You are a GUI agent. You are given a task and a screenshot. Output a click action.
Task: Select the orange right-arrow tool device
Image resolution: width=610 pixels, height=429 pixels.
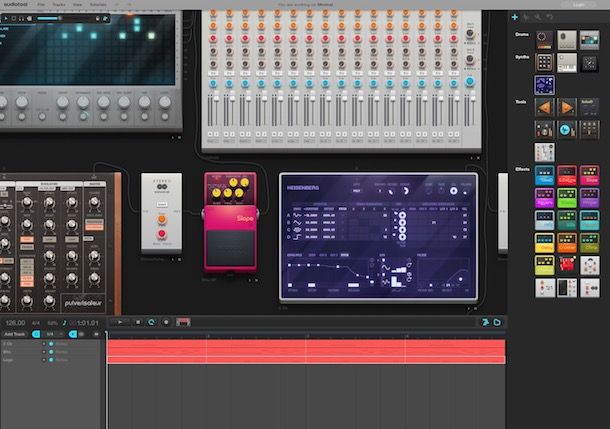pyautogui.click(x=567, y=107)
